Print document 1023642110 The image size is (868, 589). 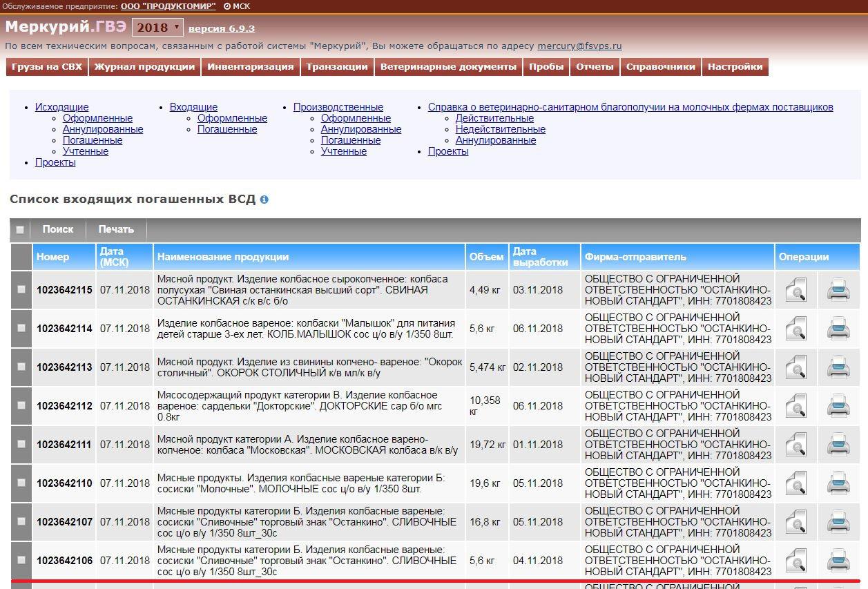coord(838,483)
